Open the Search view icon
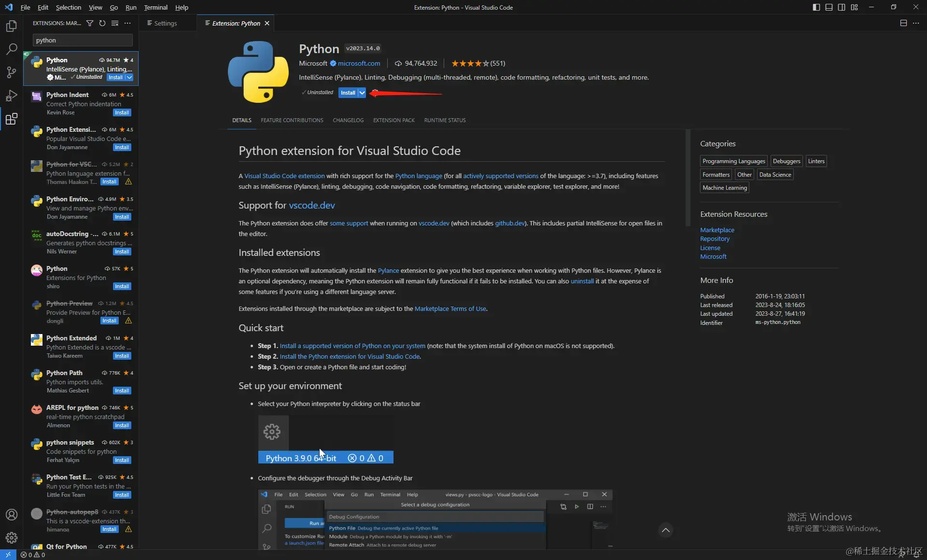 click(12, 49)
